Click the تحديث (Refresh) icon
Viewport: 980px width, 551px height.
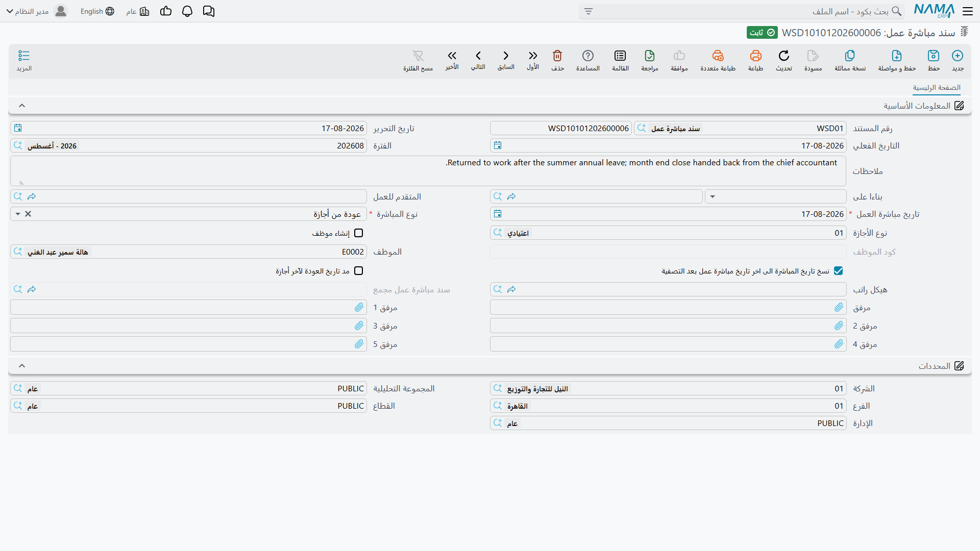point(784,56)
